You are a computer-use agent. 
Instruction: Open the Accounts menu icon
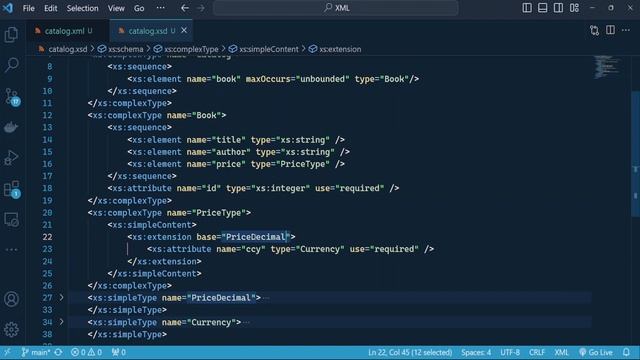(x=11, y=299)
